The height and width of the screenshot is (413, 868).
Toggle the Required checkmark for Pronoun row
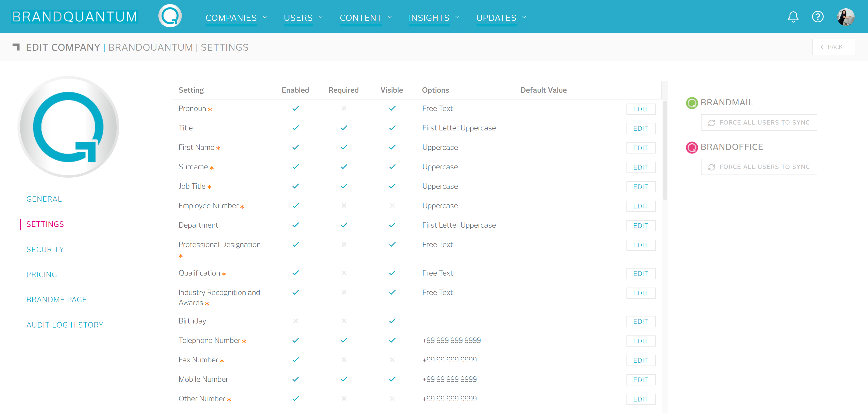tap(344, 109)
